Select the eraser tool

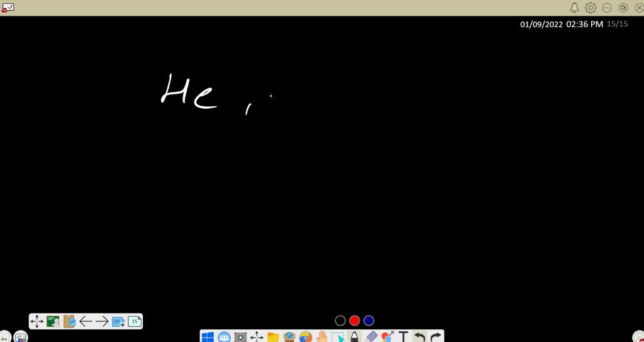(x=370, y=338)
